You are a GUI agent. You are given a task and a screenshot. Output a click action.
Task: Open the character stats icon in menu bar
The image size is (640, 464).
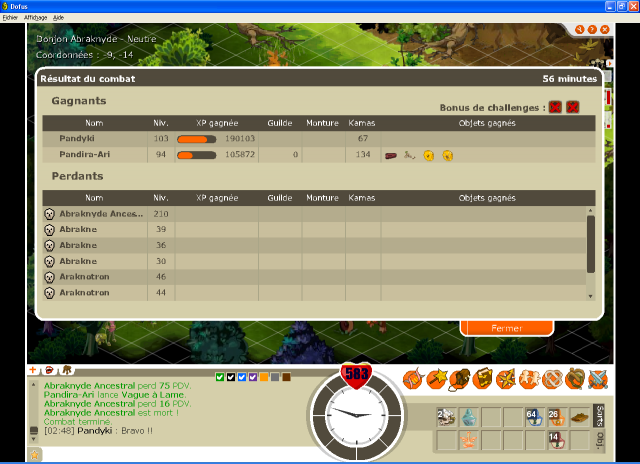click(x=413, y=379)
